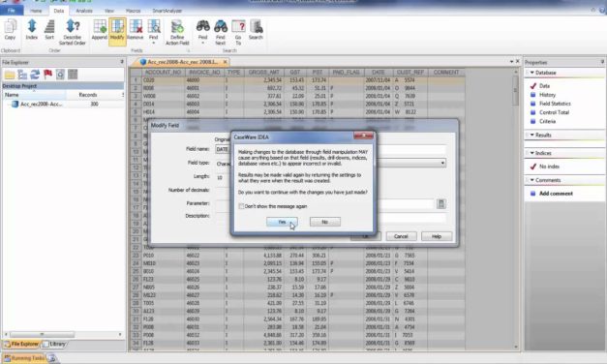Click the Records column header in File Explorer
Viewport: 607px width, 364px height.
click(x=88, y=95)
